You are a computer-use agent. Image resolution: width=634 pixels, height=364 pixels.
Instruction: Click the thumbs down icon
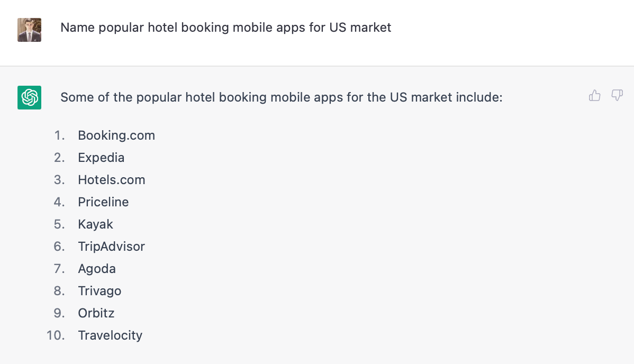[617, 96]
